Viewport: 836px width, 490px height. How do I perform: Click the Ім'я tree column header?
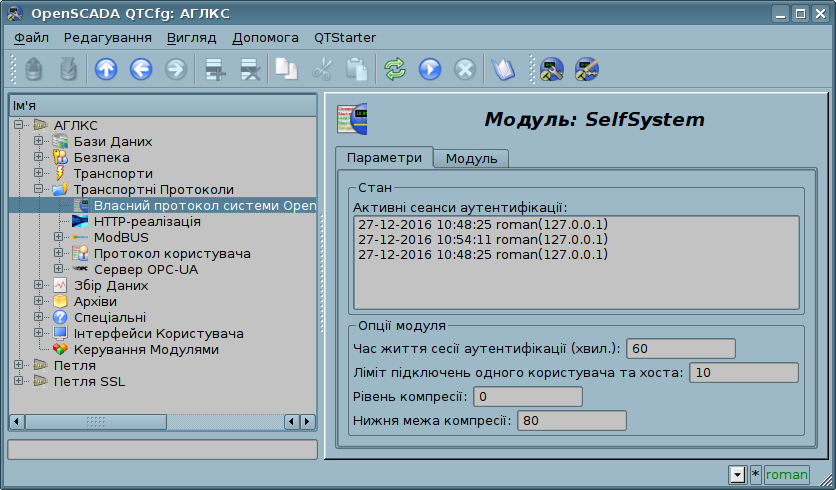[163, 106]
